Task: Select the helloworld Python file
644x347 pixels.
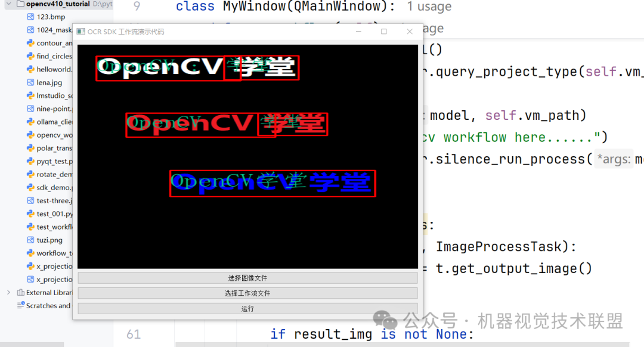Action: click(54, 69)
